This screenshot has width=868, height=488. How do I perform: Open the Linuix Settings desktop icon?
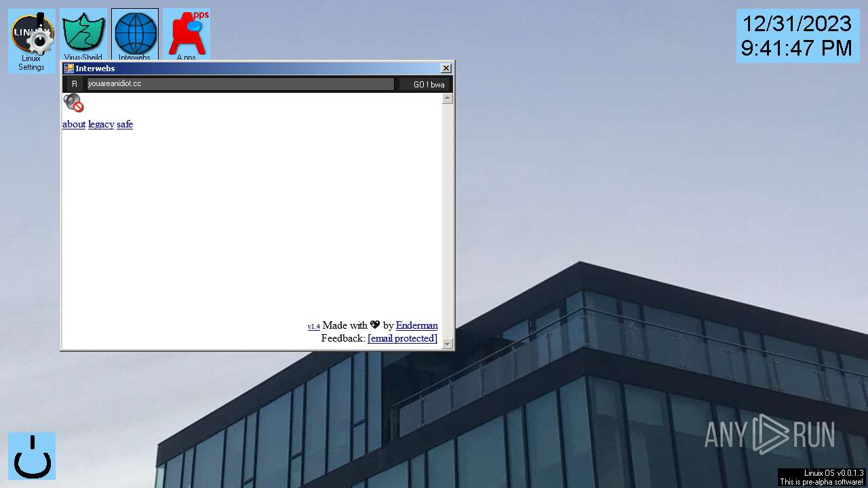32,41
